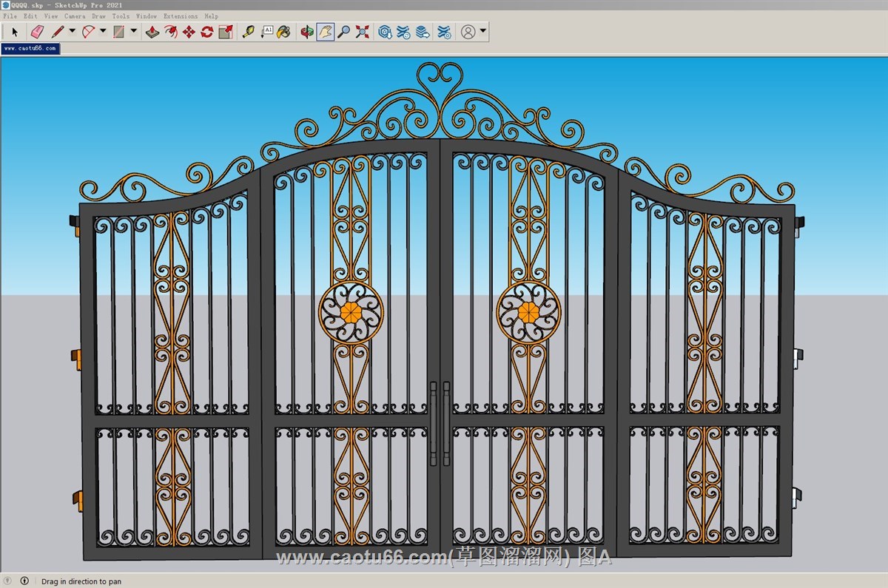Select the Rectangle shape tool

point(118,32)
